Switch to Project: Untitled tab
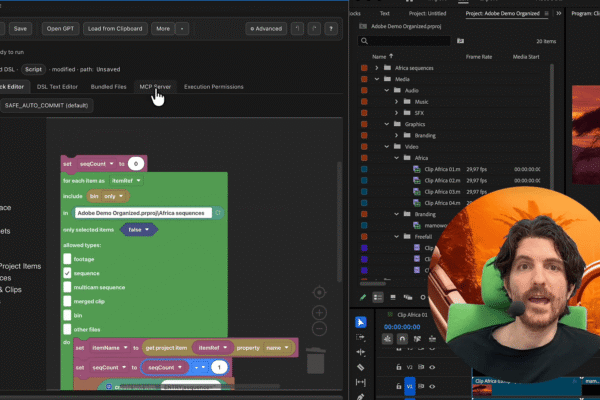Screen dimensions: 600x400 [x=427, y=13]
